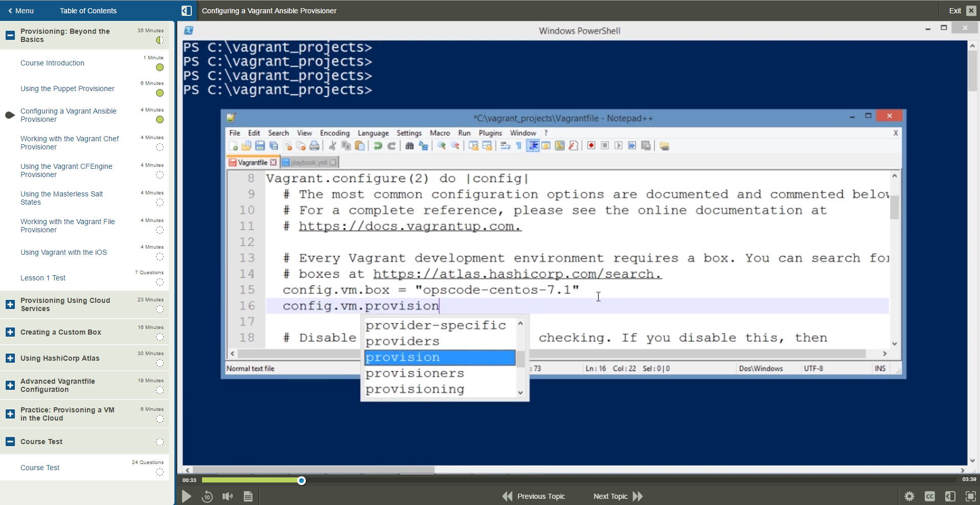This screenshot has width=980, height=505.
Task: Go to the Next Topic
Action: [611, 496]
